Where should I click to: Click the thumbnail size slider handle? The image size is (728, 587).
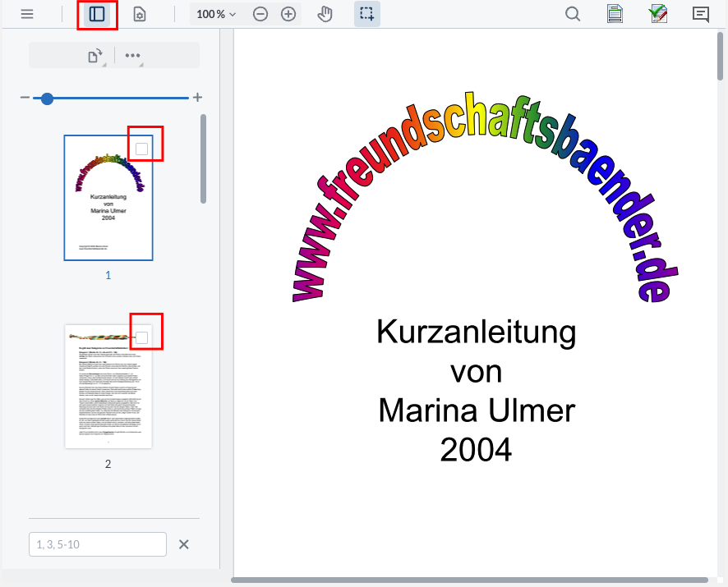click(47, 99)
